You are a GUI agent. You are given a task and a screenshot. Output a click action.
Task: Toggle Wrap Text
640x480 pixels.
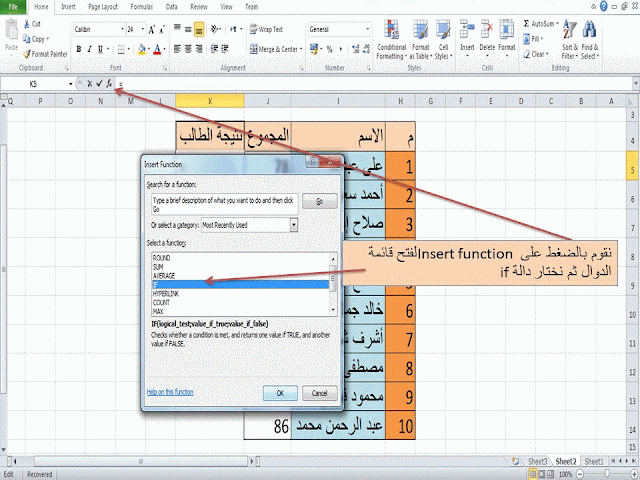click(x=266, y=29)
